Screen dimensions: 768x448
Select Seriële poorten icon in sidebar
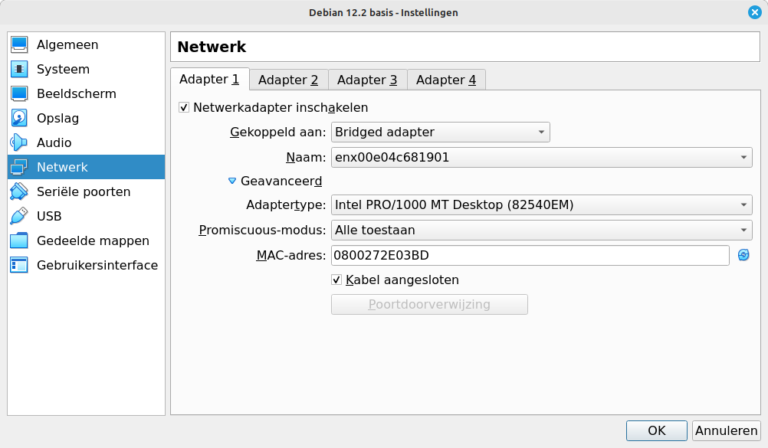(x=19, y=192)
